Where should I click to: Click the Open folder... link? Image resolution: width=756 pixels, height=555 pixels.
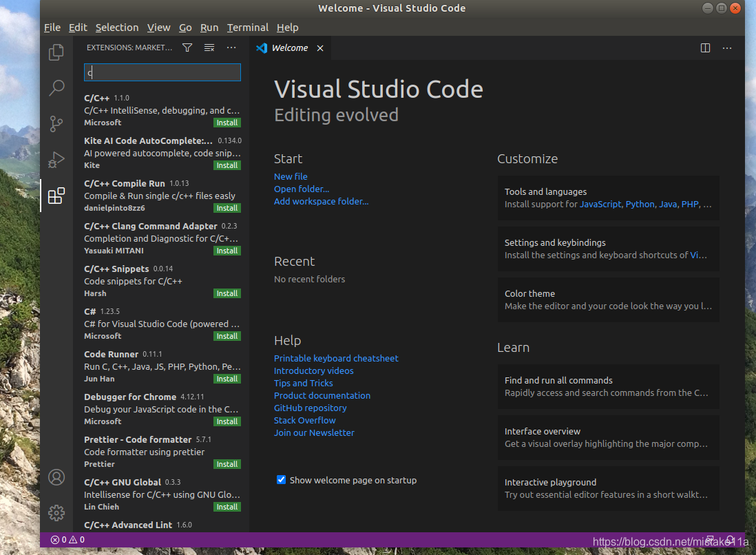(x=302, y=189)
